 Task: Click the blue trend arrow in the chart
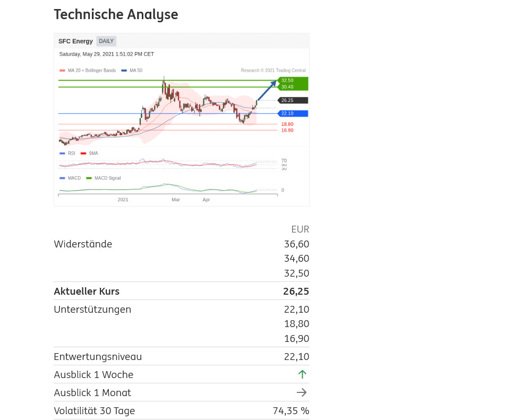point(267,90)
